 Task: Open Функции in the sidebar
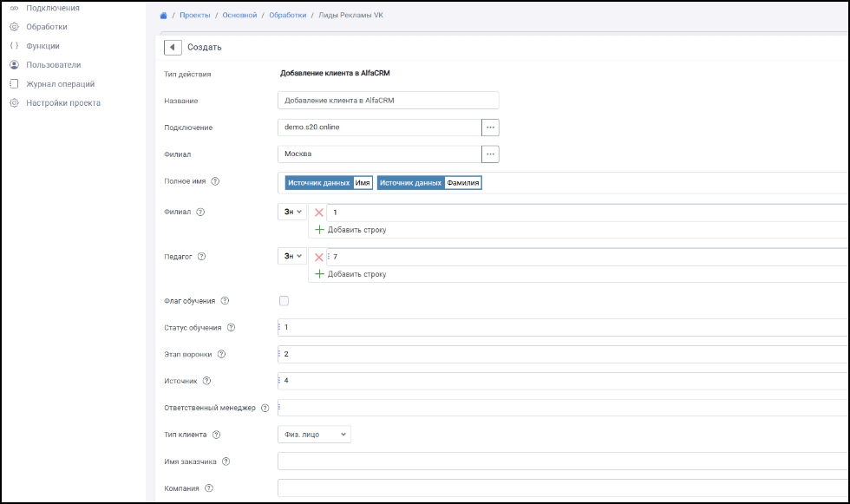tap(42, 46)
